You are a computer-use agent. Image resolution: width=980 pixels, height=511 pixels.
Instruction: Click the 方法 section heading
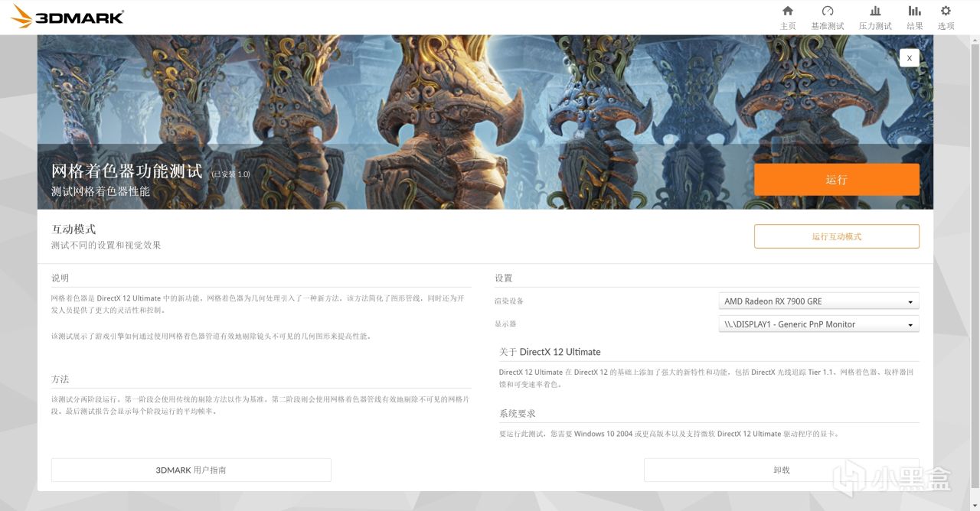(60, 379)
